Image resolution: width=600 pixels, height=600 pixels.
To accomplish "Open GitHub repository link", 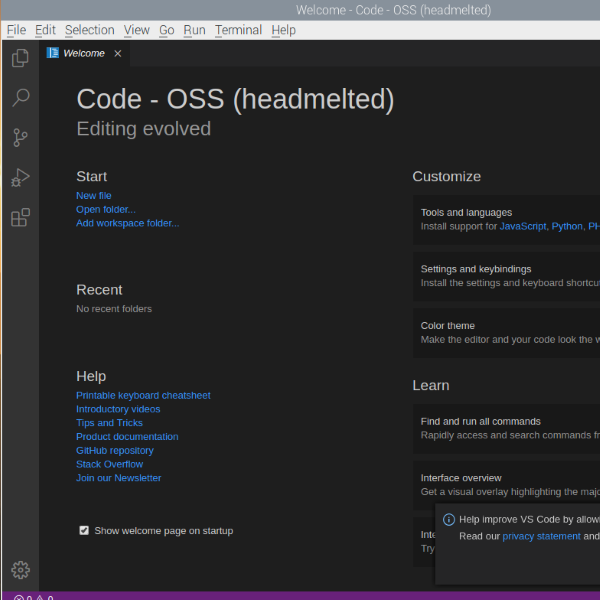I will click(x=115, y=450).
